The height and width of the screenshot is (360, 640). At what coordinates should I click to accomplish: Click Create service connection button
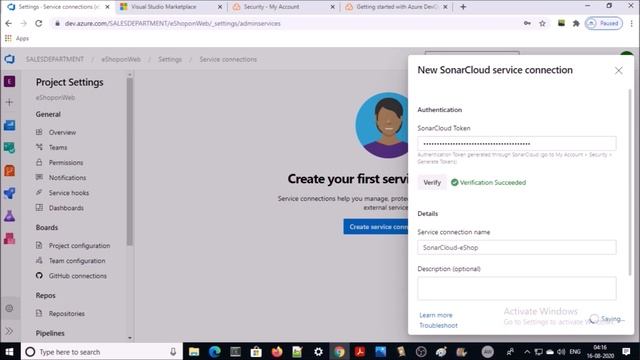coord(376,227)
